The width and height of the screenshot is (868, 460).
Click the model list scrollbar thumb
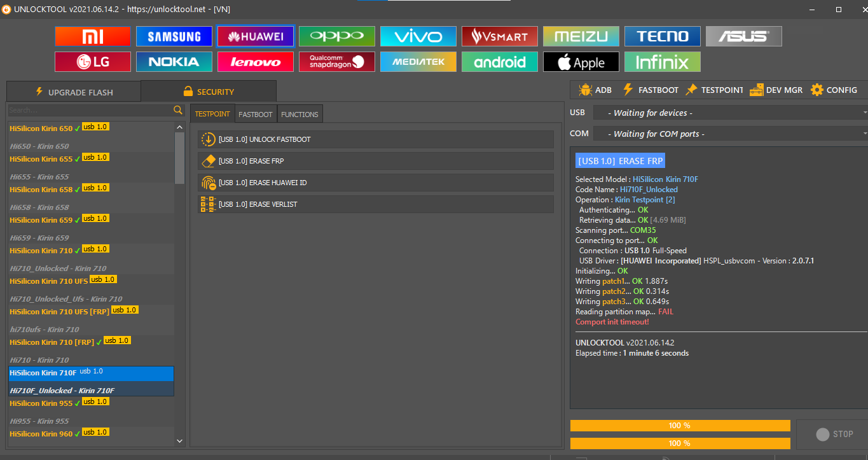(x=179, y=158)
